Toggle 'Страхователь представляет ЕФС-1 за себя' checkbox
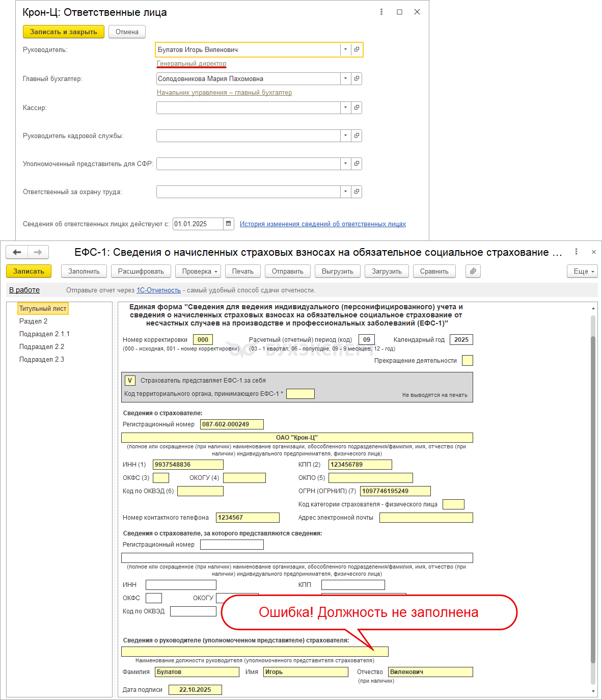 tap(130, 381)
